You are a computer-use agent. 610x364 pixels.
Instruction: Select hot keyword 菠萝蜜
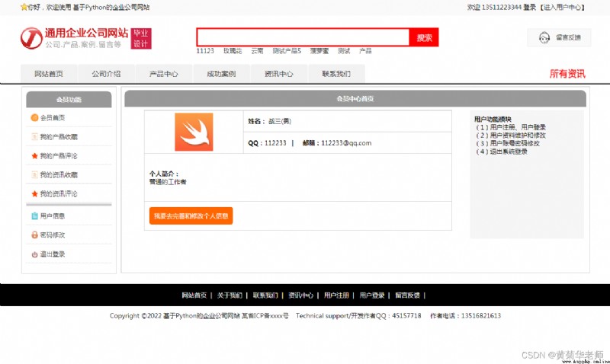(x=319, y=51)
